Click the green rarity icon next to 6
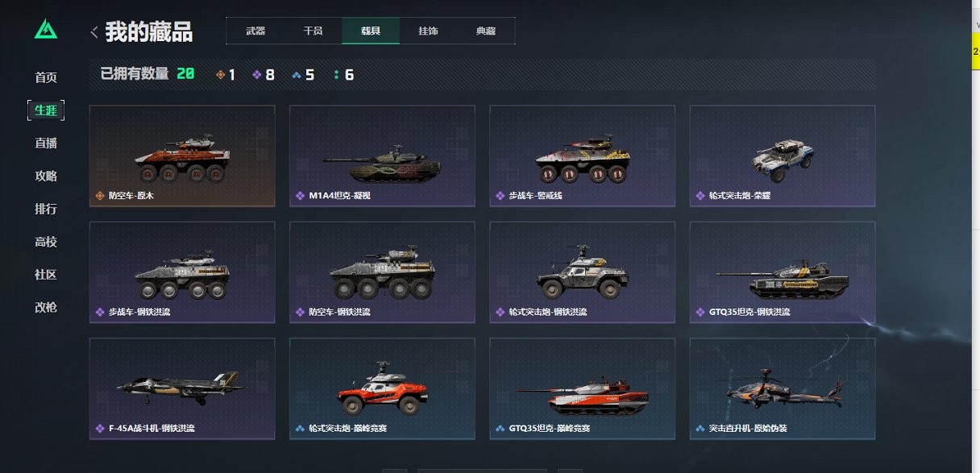The width and height of the screenshot is (980, 473). pyautogui.click(x=336, y=75)
